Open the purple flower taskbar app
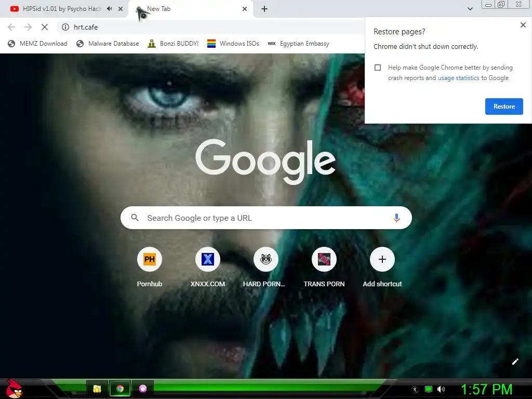The width and height of the screenshot is (532, 399). click(143, 389)
